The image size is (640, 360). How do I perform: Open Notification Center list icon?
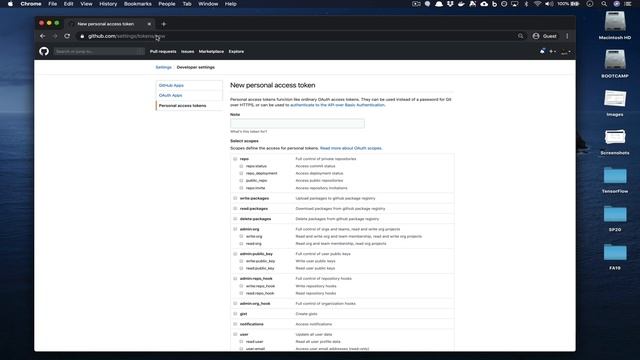pyautogui.click(x=628, y=4)
